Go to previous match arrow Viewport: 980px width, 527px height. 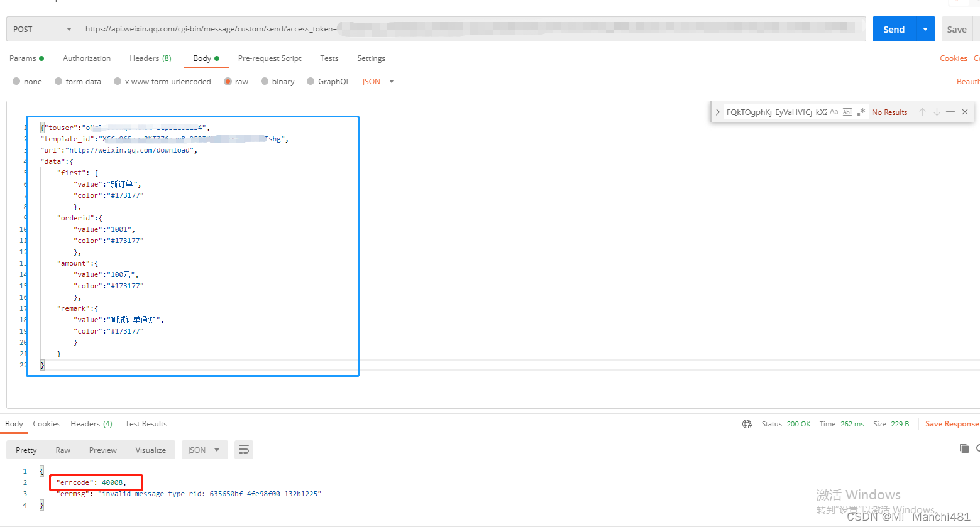pyautogui.click(x=922, y=112)
